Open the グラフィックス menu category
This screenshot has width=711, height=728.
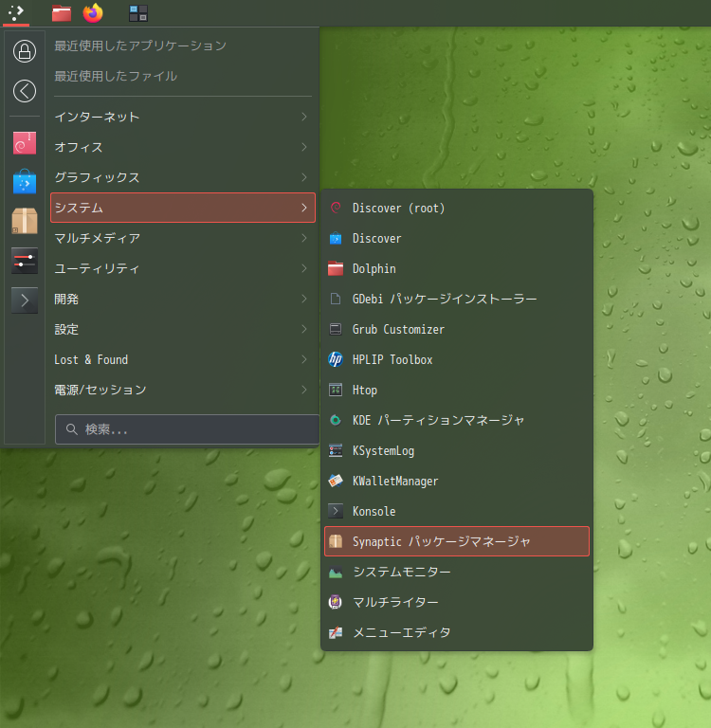[x=183, y=177]
